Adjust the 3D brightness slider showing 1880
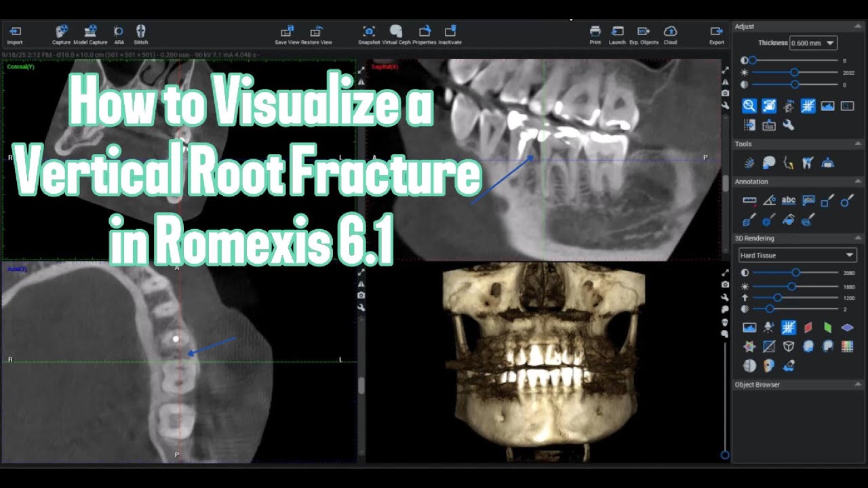868x488 pixels. (x=795, y=286)
